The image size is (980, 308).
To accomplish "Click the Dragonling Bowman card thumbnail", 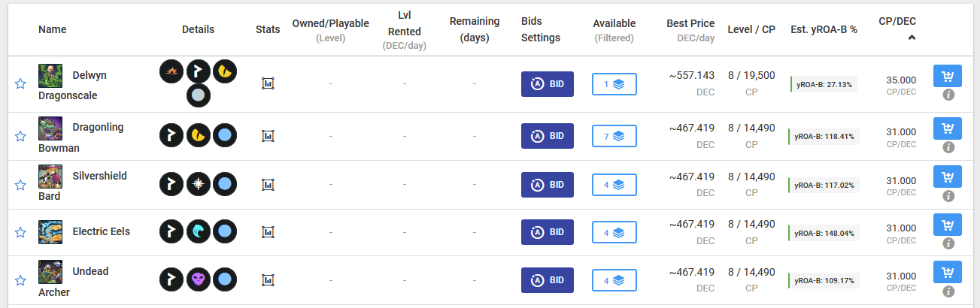I will pyautogui.click(x=50, y=128).
